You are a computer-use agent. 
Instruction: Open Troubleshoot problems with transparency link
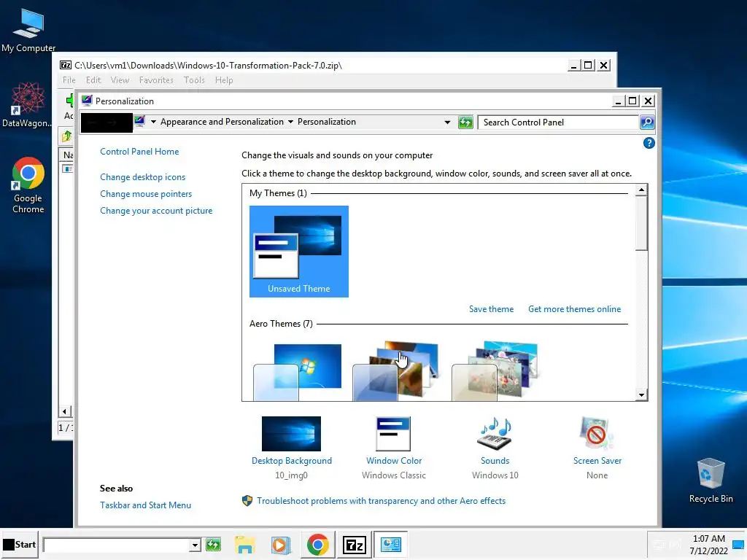point(381,501)
